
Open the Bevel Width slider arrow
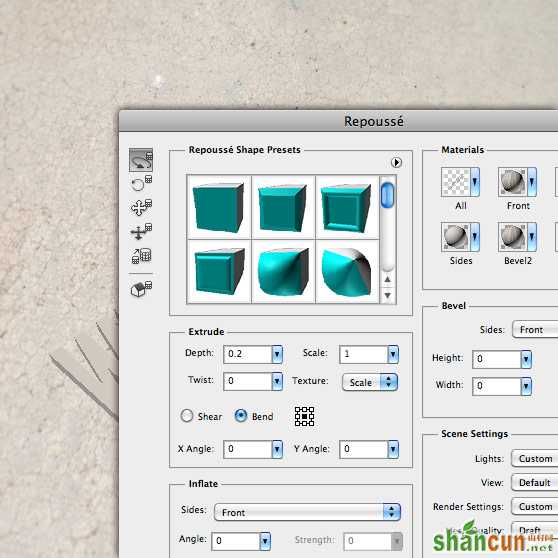point(526,386)
